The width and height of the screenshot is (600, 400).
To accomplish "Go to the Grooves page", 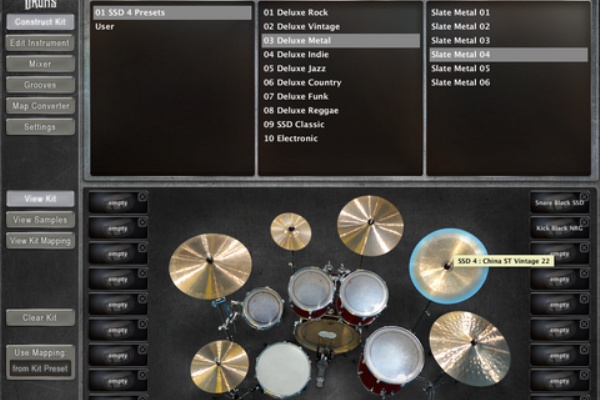I will tap(40, 85).
